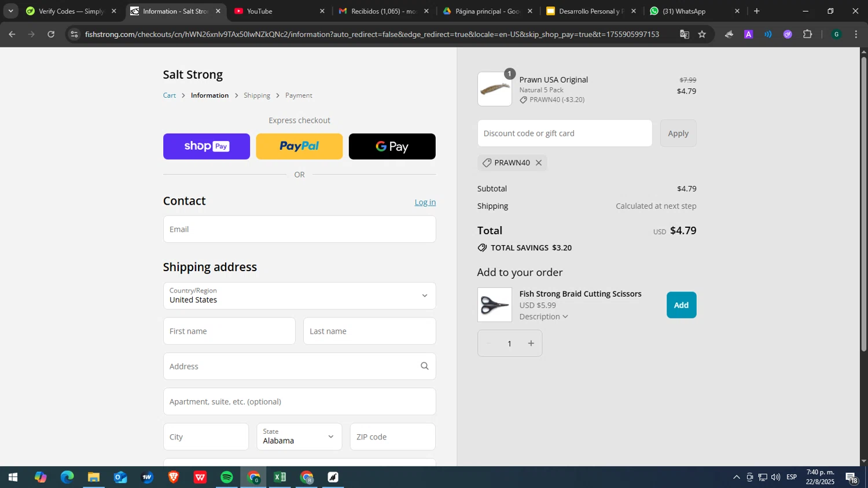This screenshot has height=488, width=868.
Task: Switch to Google Drive Página principal tab
Action: coord(488,11)
